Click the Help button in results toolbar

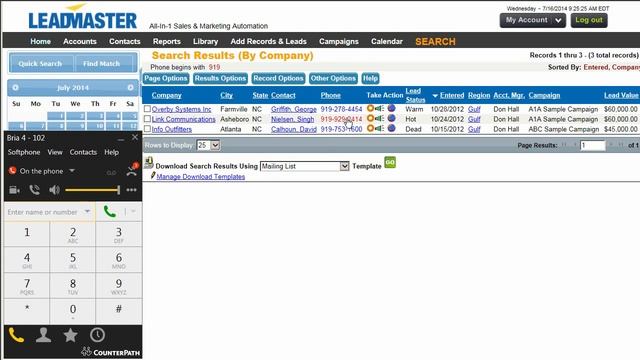(370, 78)
